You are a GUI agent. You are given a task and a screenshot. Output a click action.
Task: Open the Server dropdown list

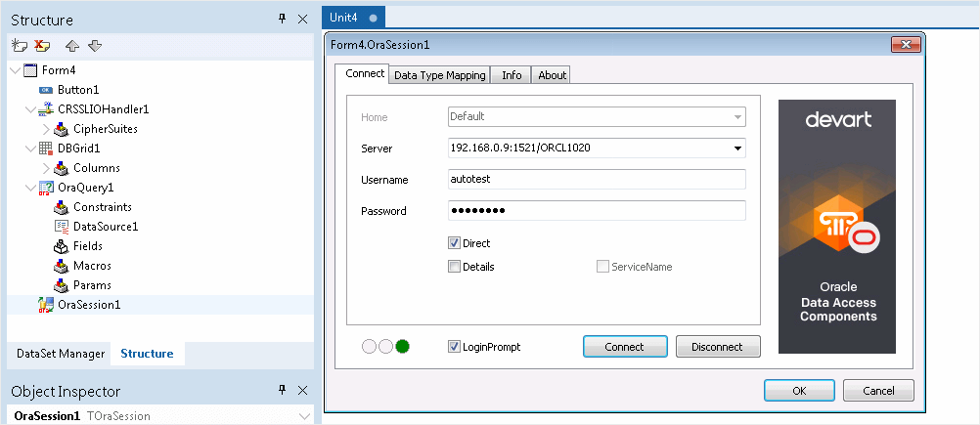(x=738, y=149)
